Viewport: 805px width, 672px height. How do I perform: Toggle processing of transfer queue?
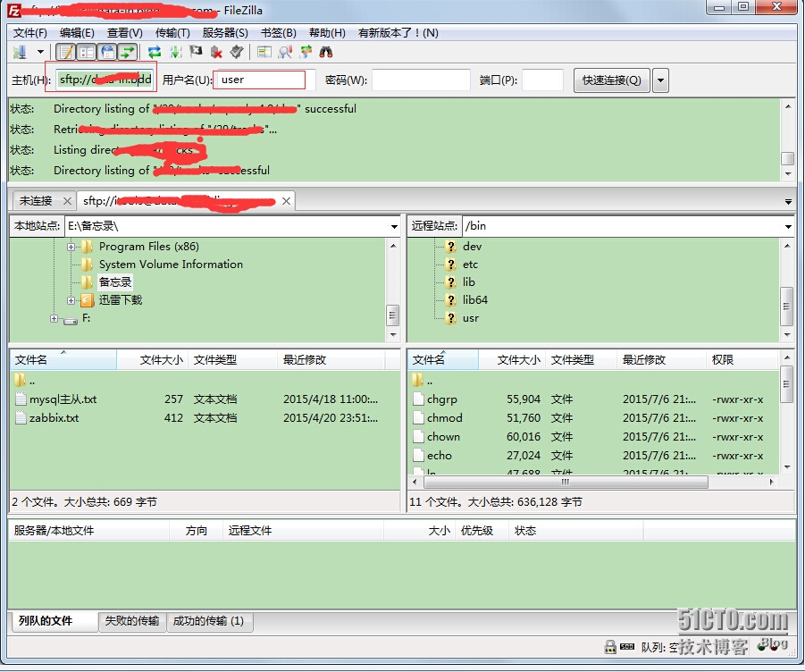pyautogui.click(x=176, y=52)
